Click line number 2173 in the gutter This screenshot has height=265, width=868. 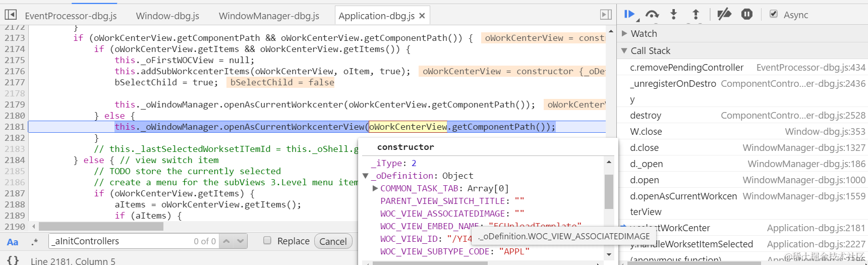point(15,38)
